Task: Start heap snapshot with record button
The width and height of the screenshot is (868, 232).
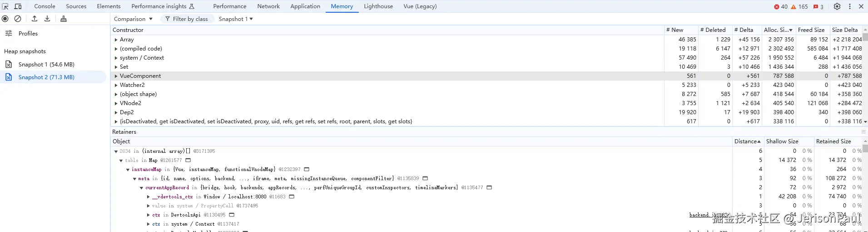Action: [x=5, y=19]
